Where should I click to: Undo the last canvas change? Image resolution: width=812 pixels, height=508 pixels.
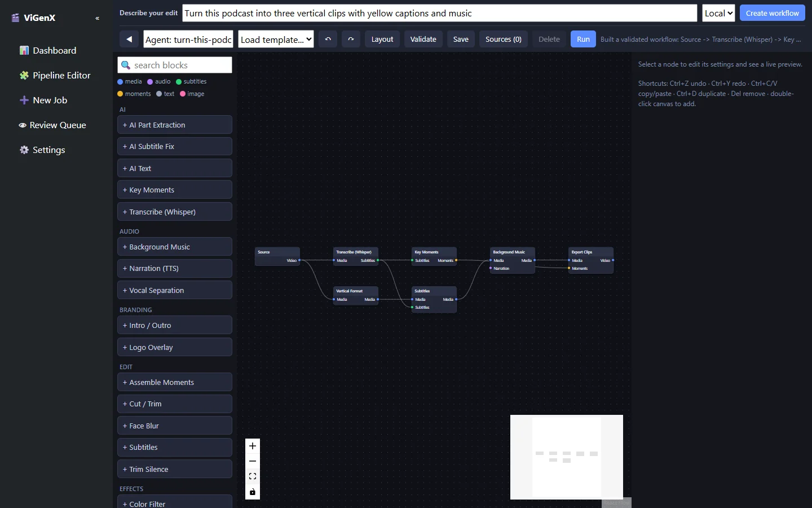[x=328, y=39]
